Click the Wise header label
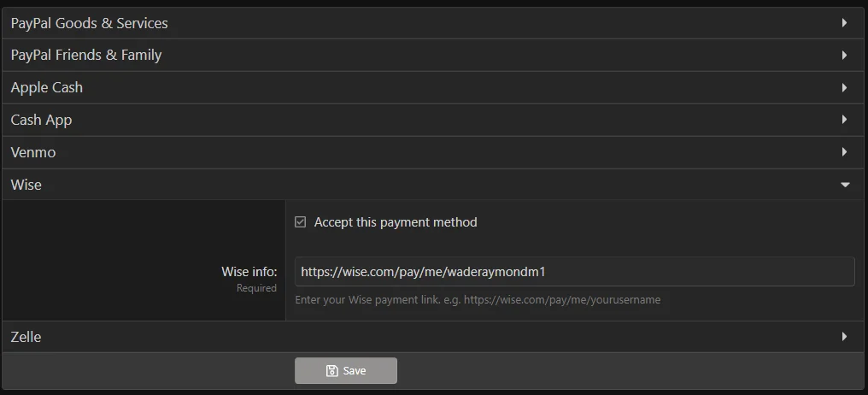 pos(26,185)
